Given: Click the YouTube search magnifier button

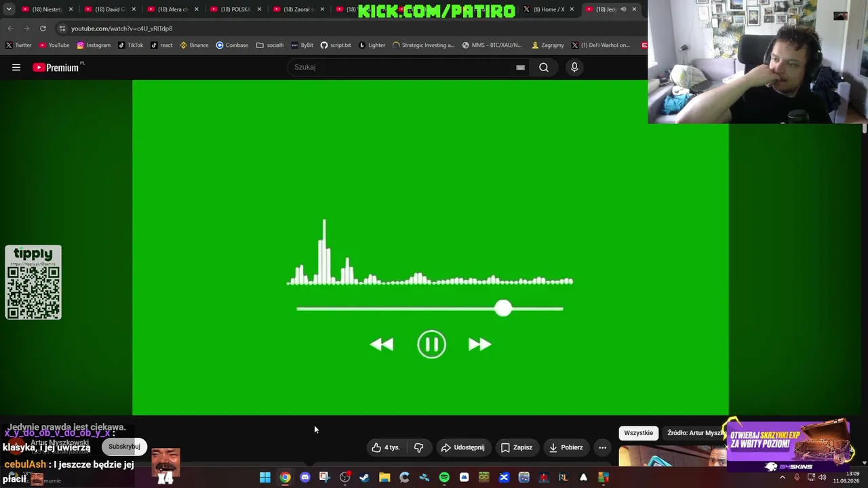Looking at the screenshot, I should 544,67.
